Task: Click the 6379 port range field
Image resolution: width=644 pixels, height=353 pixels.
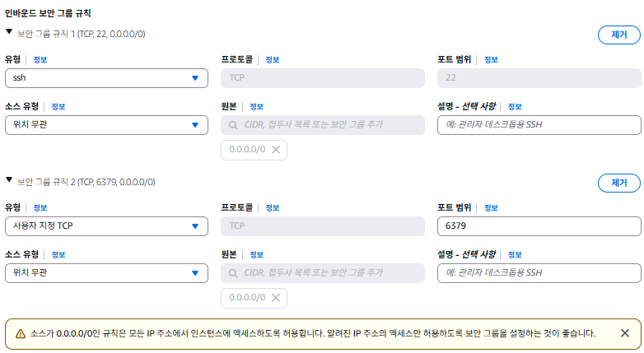Action: tap(539, 226)
